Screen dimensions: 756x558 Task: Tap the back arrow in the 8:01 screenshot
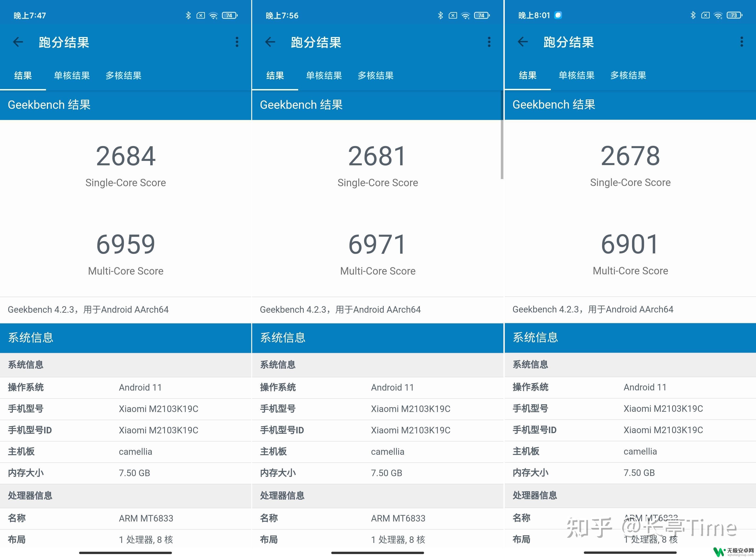click(522, 42)
